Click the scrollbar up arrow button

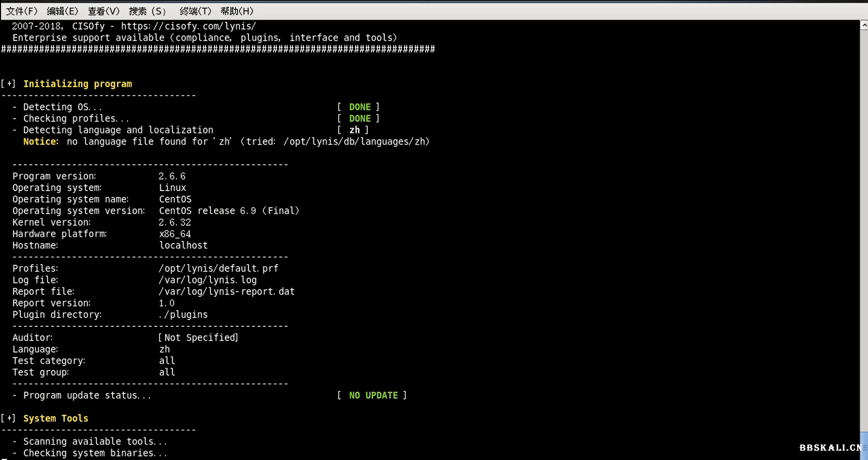tap(864, 25)
